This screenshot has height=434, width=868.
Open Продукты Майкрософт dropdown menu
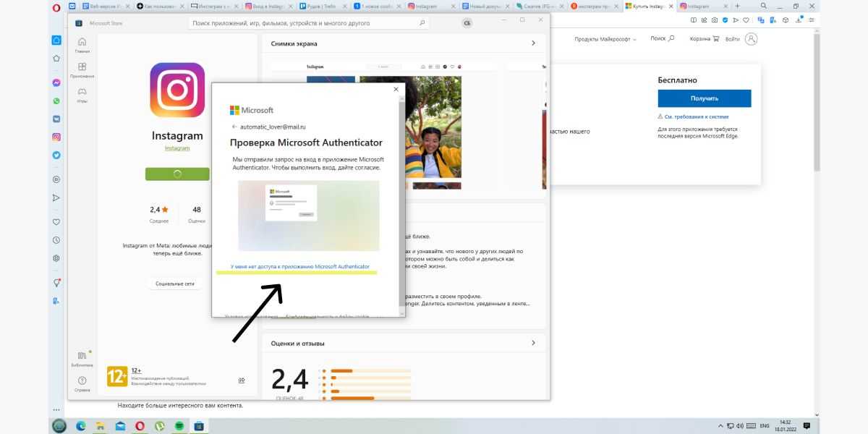pos(605,39)
